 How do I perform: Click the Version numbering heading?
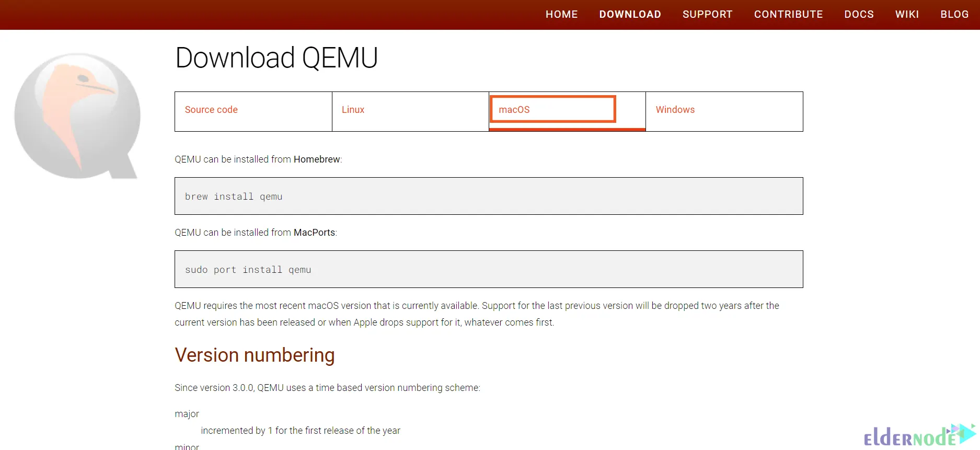tap(255, 355)
